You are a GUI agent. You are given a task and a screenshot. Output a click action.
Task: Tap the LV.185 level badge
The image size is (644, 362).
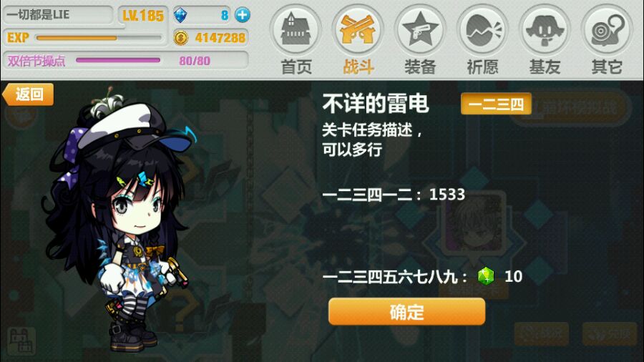click(x=143, y=16)
